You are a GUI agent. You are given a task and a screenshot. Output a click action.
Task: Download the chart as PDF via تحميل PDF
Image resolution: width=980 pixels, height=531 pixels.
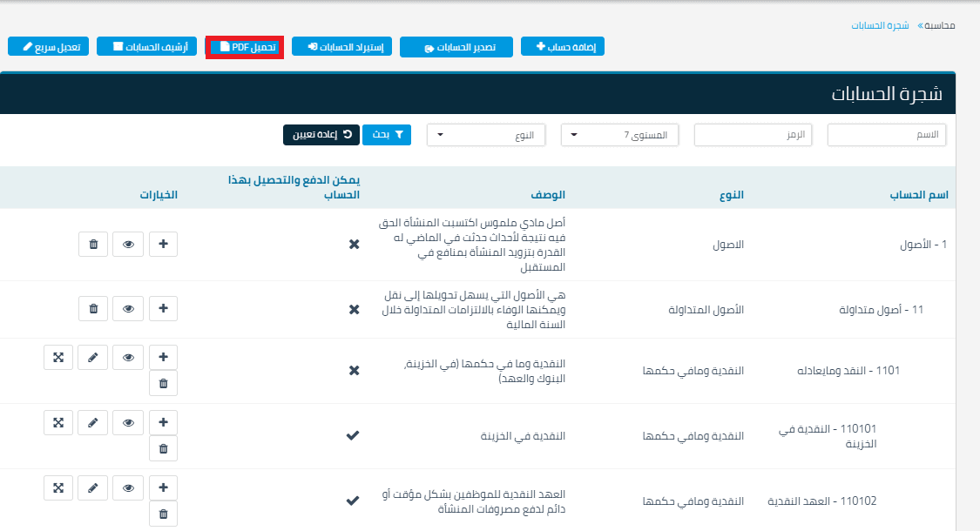pos(244,47)
